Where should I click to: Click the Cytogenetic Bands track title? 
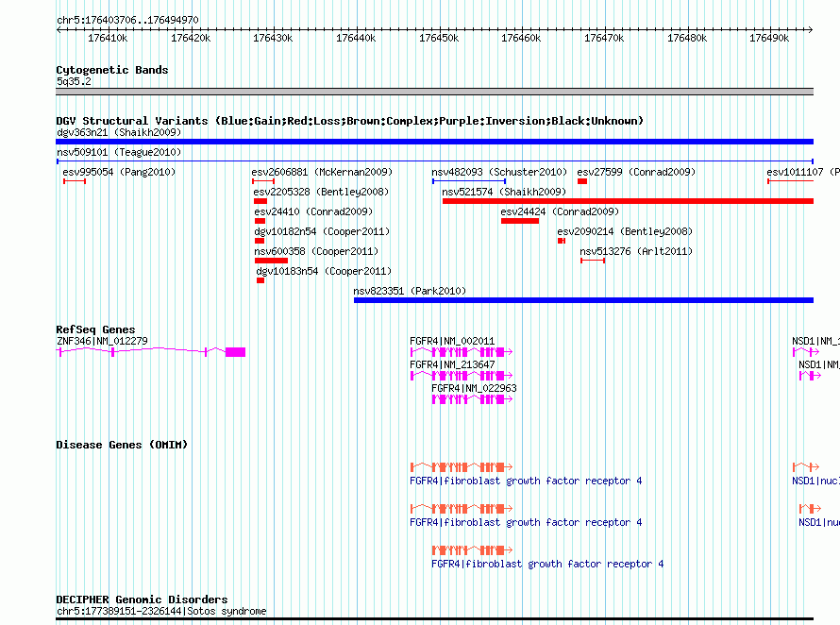pos(112,70)
